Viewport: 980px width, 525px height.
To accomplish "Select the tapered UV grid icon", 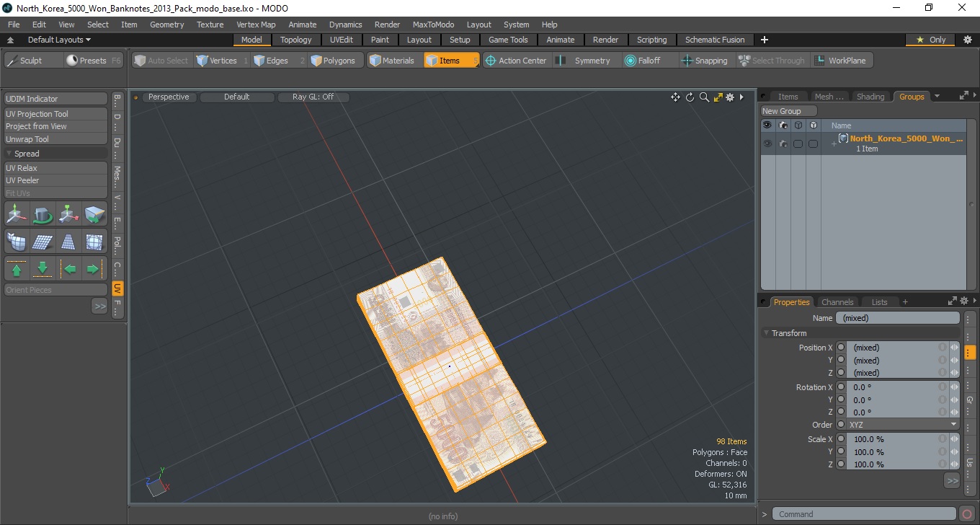I will [x=68, y=242].
